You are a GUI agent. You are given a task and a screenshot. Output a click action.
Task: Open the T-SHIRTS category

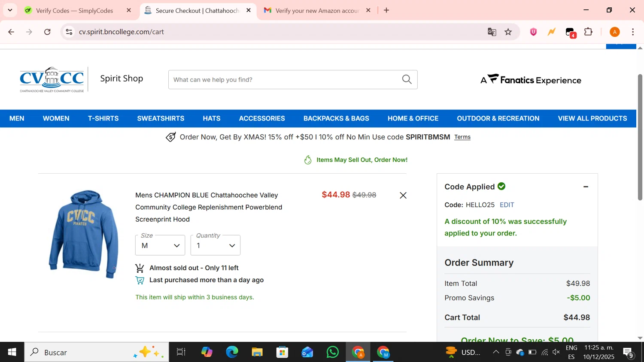click(x=103, y=118)
